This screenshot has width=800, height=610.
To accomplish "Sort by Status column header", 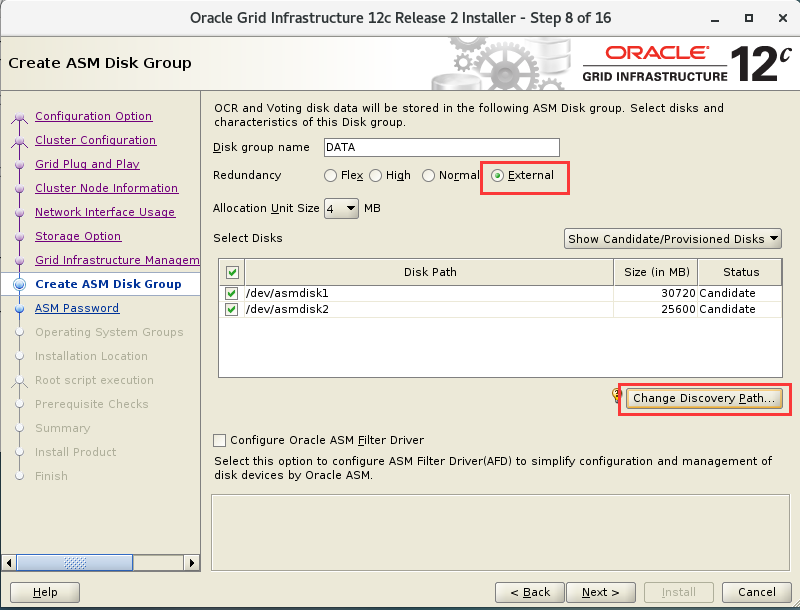I will (740, 272).
